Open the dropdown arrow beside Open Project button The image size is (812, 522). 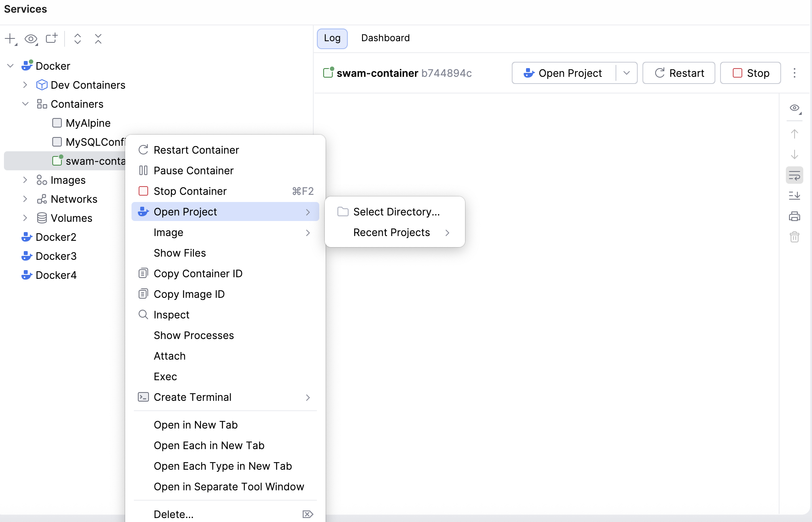tap(626, 73)
